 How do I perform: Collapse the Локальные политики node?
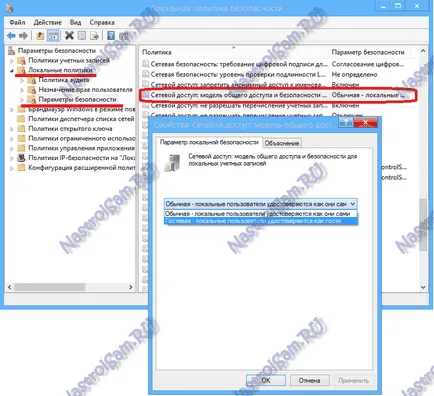click(x=12, y=70)
